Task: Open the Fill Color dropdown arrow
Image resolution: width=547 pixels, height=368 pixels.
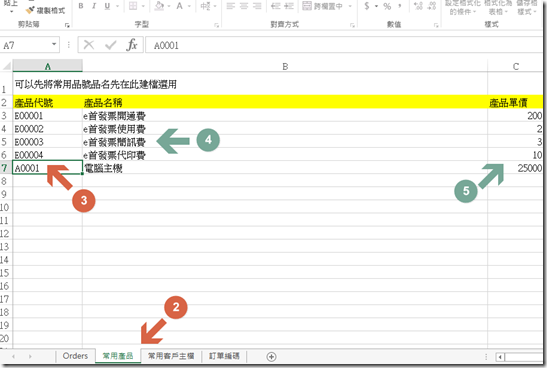Action: (x=169, y=6)
